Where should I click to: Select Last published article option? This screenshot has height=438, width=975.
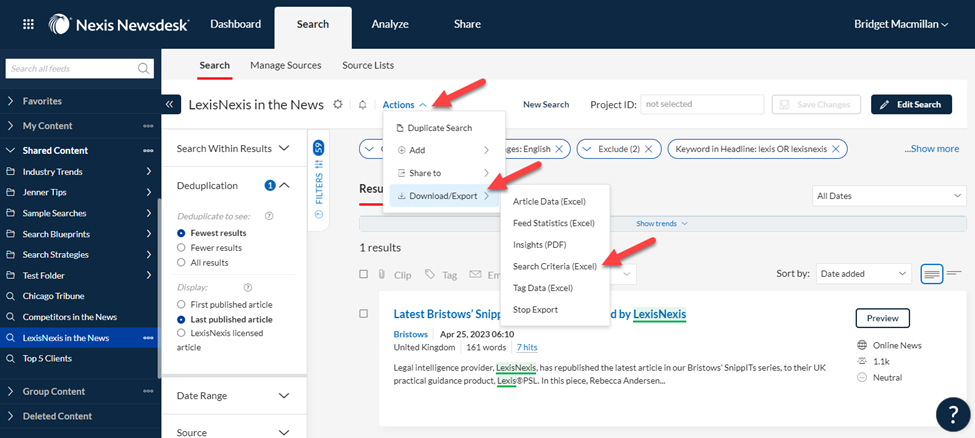(x=181, y=319)
